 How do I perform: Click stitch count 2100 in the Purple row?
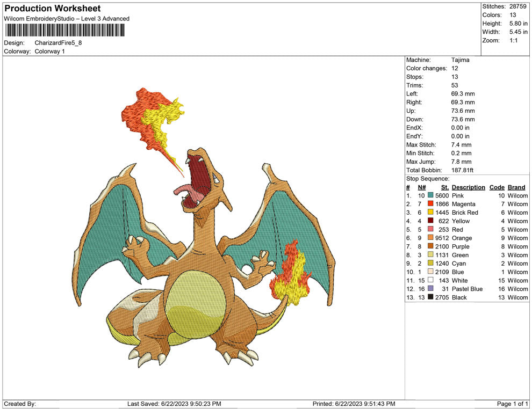tap(442, 246)
